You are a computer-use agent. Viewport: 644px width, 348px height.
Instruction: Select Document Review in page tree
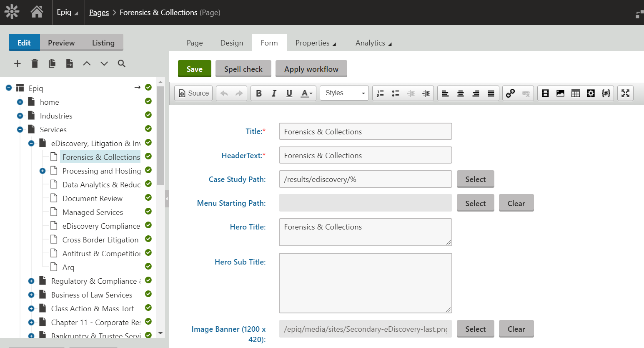pyautogui.click(x=92, y=199)
